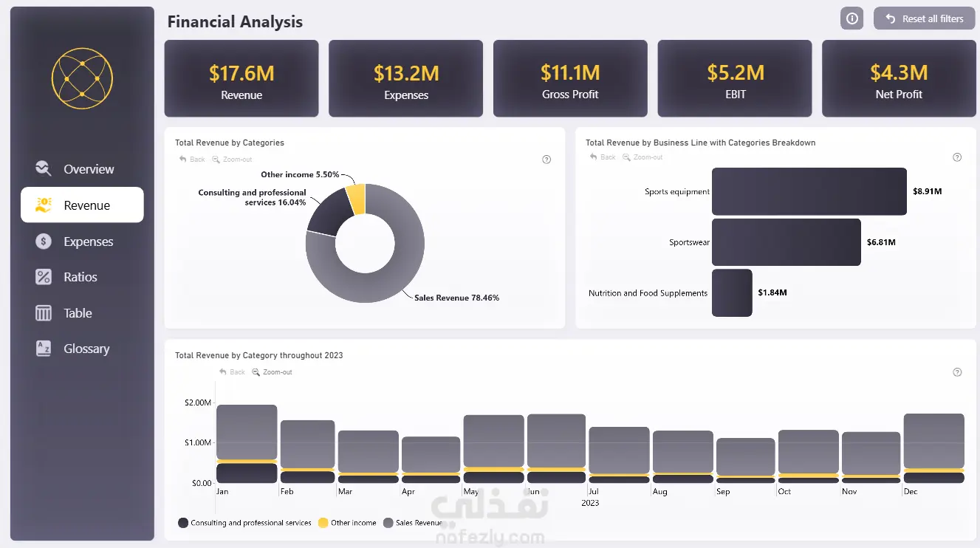Select the Other income legend swatch
This screenshot has height=548, width=980.
click(x=323, y=523)
